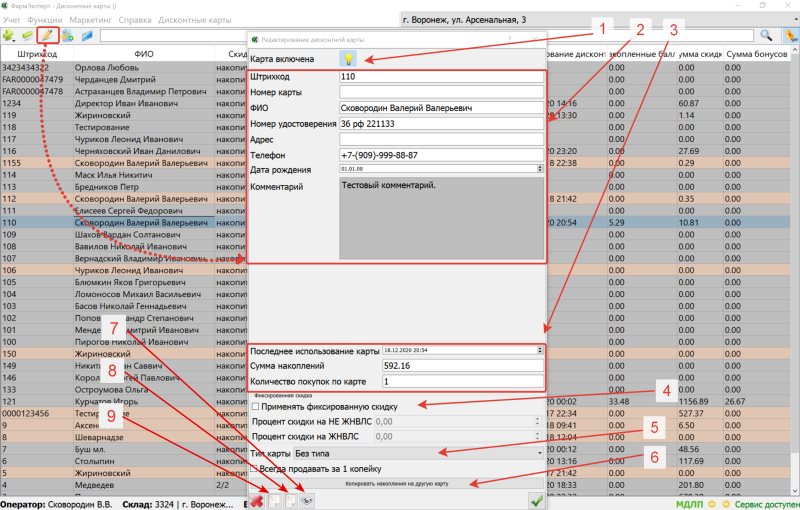Enable 'Применять фиксированную скидку' checkbox
Image resolution: width=800 pixels, height=510 pixels.
pos(256,407)
